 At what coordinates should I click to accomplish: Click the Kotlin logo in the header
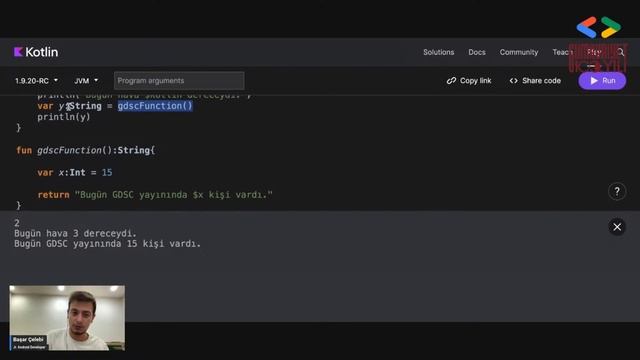tap(36, 52)
